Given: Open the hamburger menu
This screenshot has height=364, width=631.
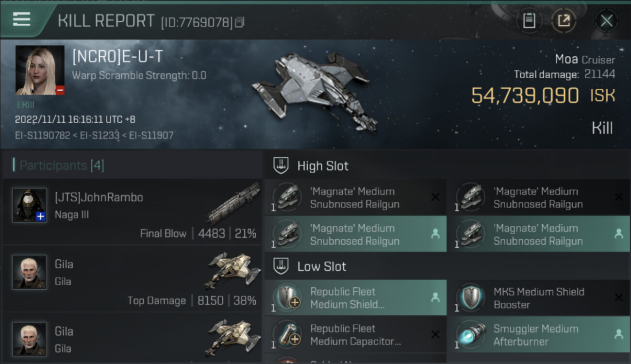Looking at the screenshot, I should (x=22, y=19).
